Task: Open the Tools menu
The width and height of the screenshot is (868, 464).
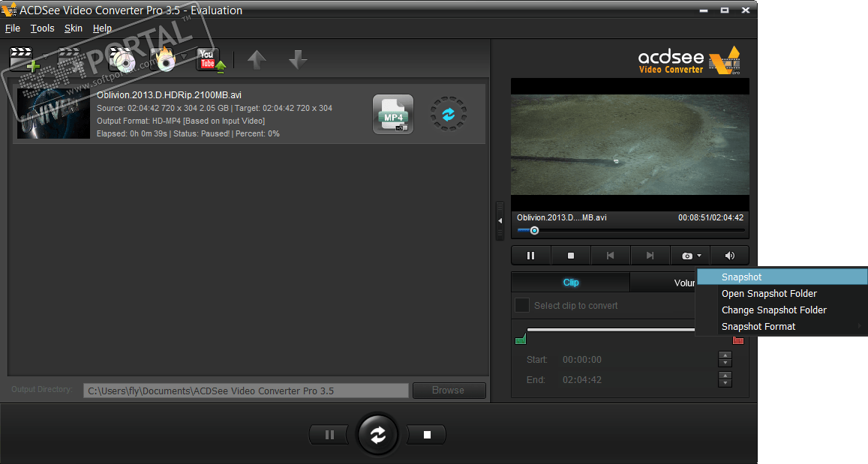Action: (x=42, y=28)
